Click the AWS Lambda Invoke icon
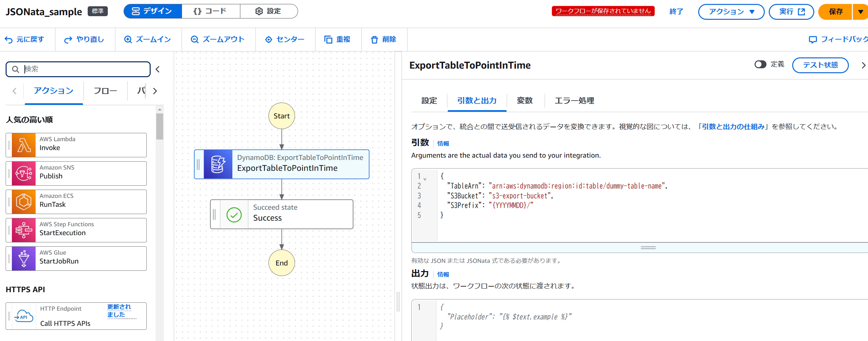This screenshot has height=341, width=868. [x=24, y=145]
